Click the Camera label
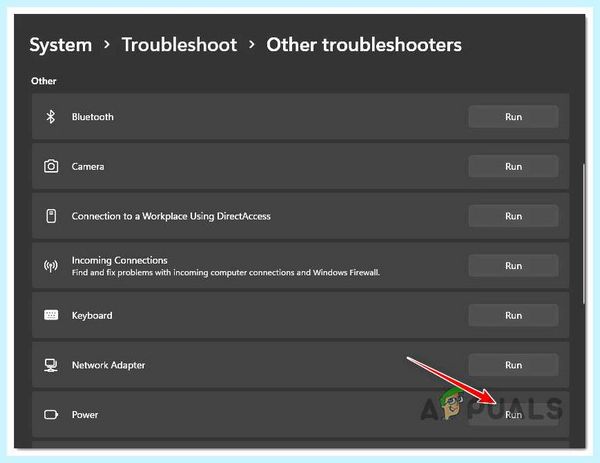This screenshot has height=463, width=600. [x=88, y=166]
